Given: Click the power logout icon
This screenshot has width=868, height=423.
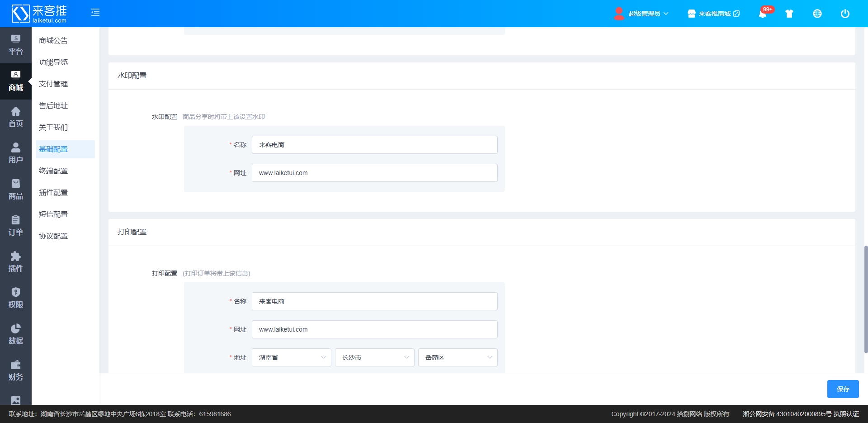Looking at the screenshot, I should [x=845, y=14].
